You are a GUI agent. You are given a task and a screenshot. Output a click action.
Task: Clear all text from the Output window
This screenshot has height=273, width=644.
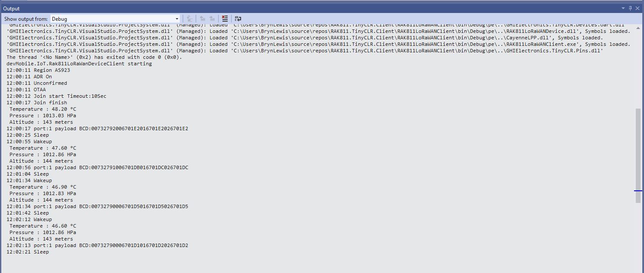tap(225, 19)
